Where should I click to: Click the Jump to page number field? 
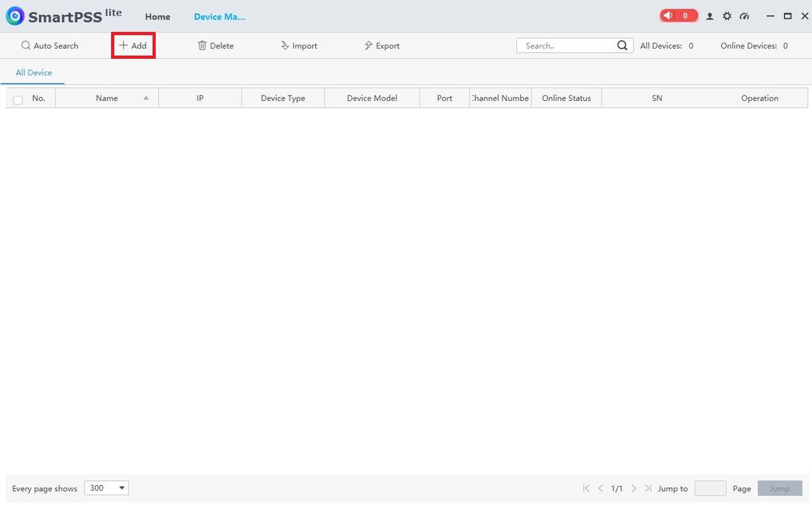tap(710, 488)
